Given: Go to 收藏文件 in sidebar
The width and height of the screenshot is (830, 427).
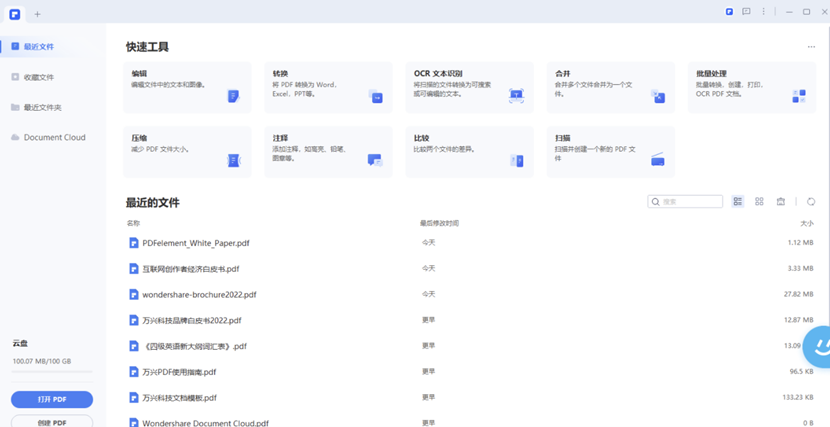Looking at the screenshot, I should point(38,77).
